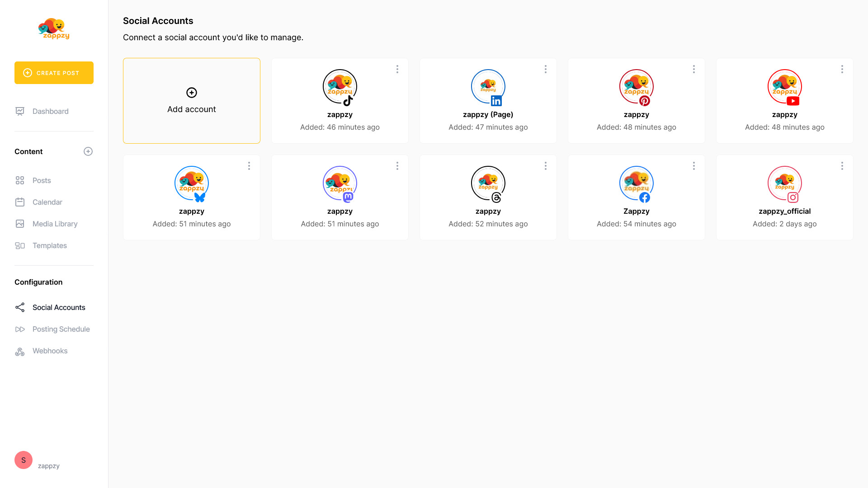868x488 pixels.
Task: Click the Media Library image icon
Action: tap(20, 224)
